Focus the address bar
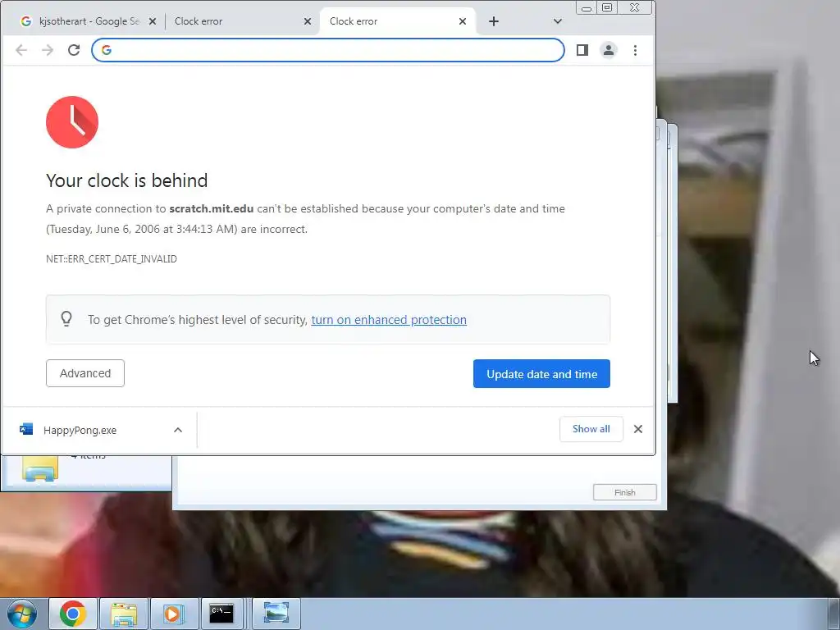Viewport: 840px width, 630px height. point(328,50)
